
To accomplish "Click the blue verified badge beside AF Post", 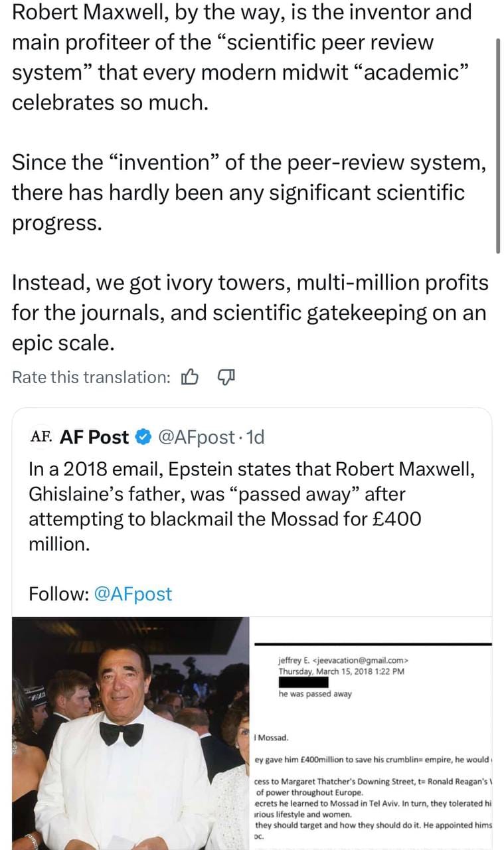I will point(143,437).
